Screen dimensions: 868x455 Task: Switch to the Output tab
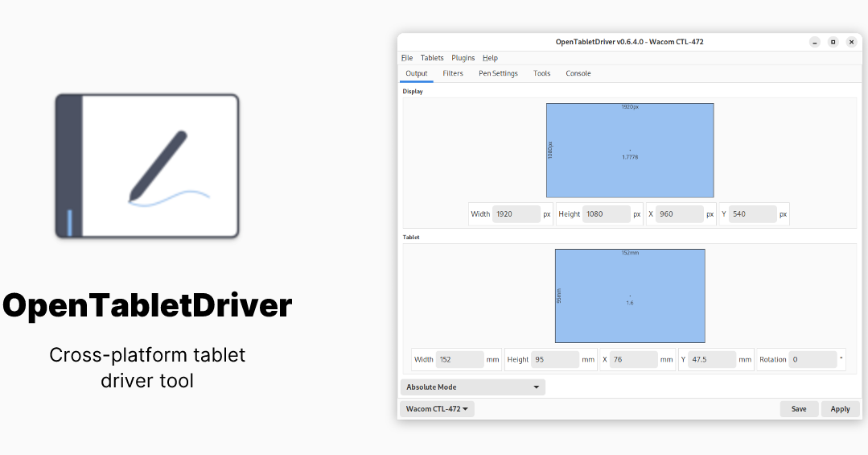[x=416, y=73]
